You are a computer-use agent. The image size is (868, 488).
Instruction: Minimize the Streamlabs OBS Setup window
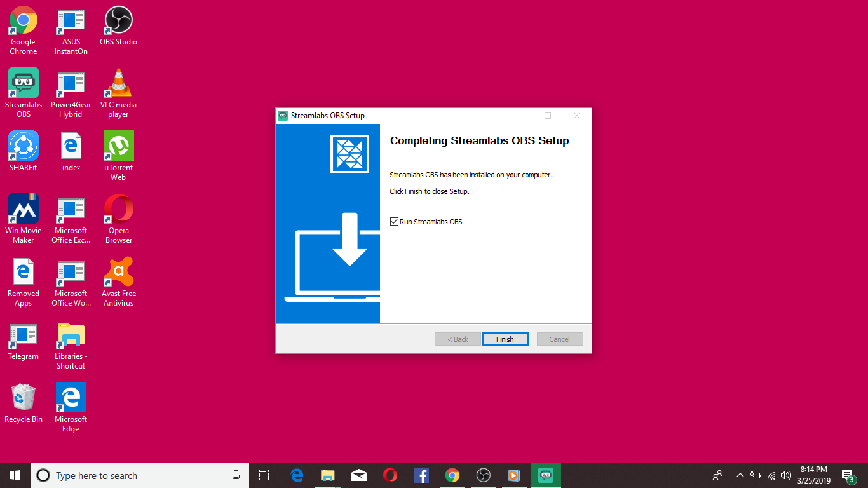[519, 116]
